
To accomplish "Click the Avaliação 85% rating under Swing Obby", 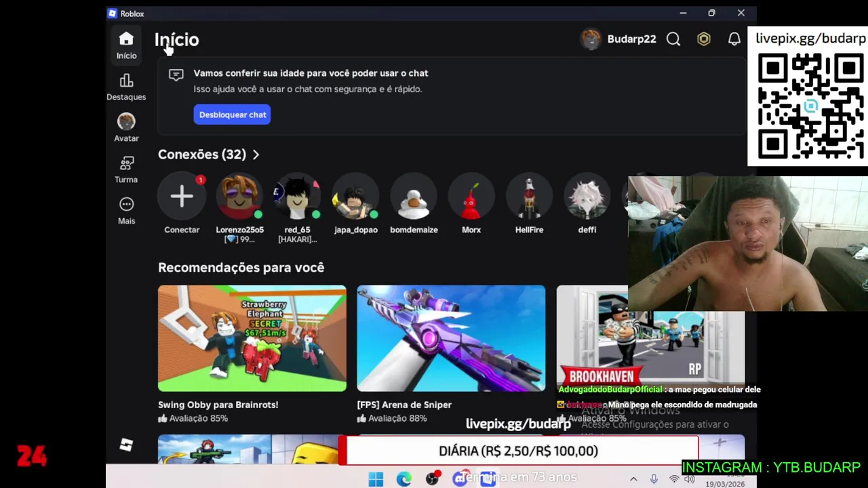I will (198, 418).
